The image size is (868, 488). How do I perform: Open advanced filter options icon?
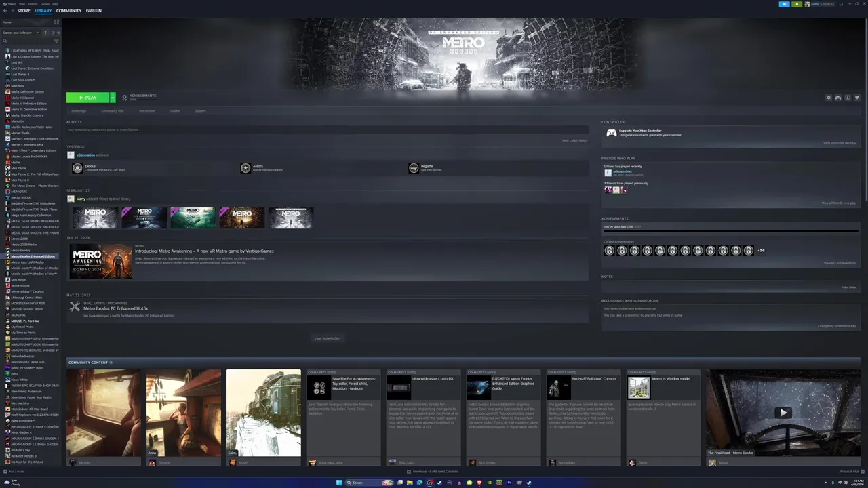[x=56, y=41]
